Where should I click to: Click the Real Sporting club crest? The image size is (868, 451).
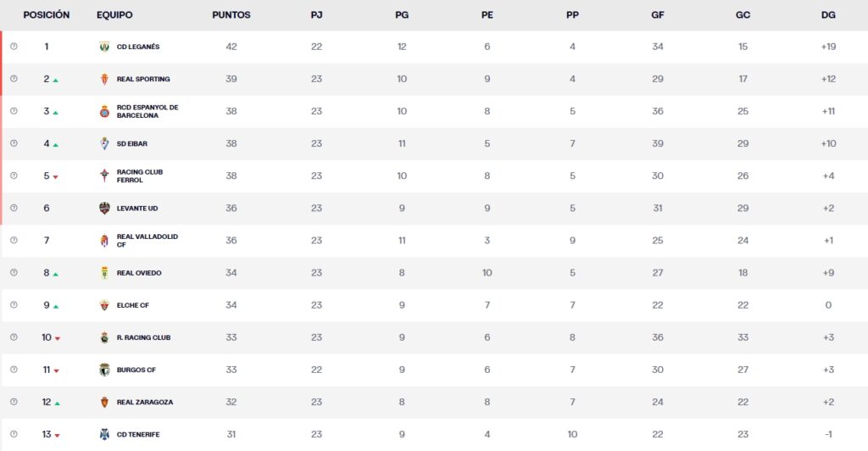click(x=104, y=79)
